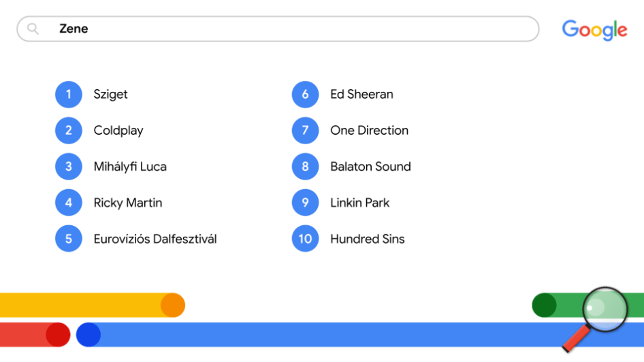The width and height of the screenshot is (644, 362).
Task: Click the search magnifier icon in search bar
Action: [x=33, y=29]
